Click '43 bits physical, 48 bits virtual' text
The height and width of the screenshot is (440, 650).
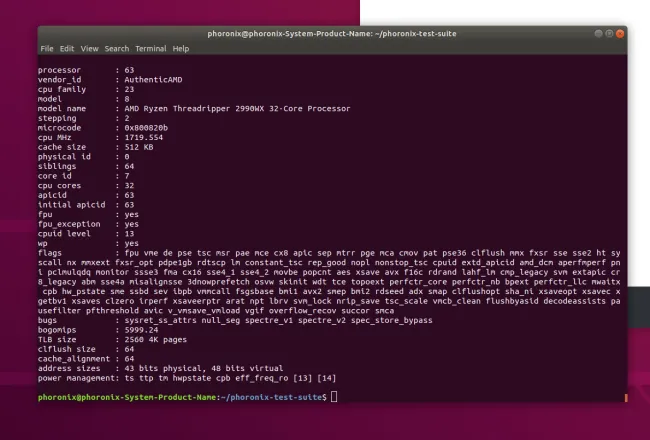coord(204,368)
